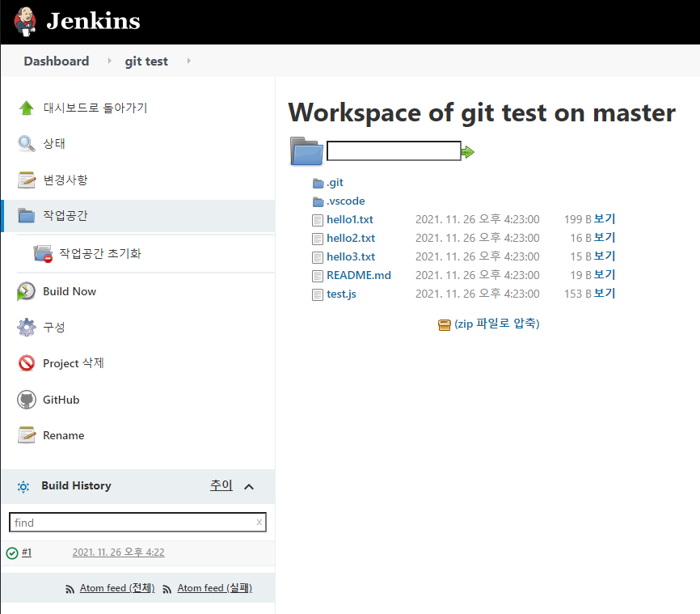Click the find filter box in Build History

[x=137, y=522]
